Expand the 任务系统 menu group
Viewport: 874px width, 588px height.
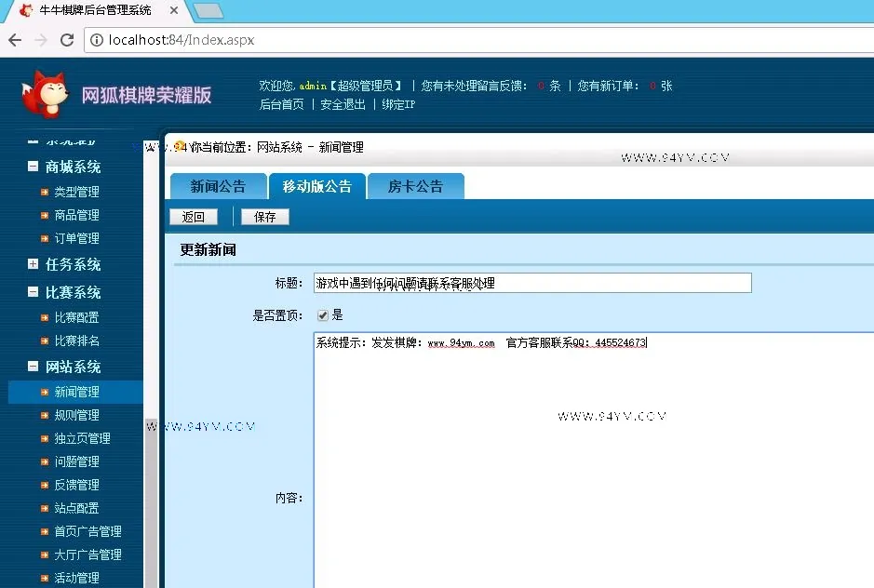33,263
